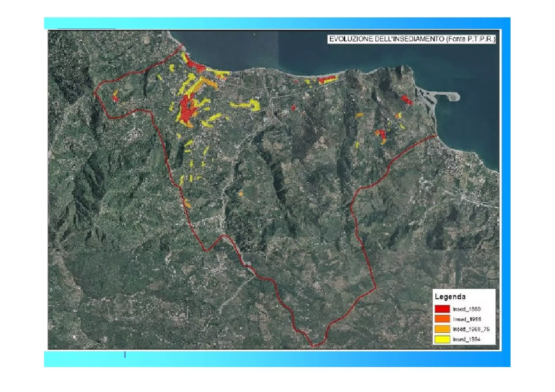555x392 pixels.
Task: Click the Legenda heading
Action: (x=450, y=297)
